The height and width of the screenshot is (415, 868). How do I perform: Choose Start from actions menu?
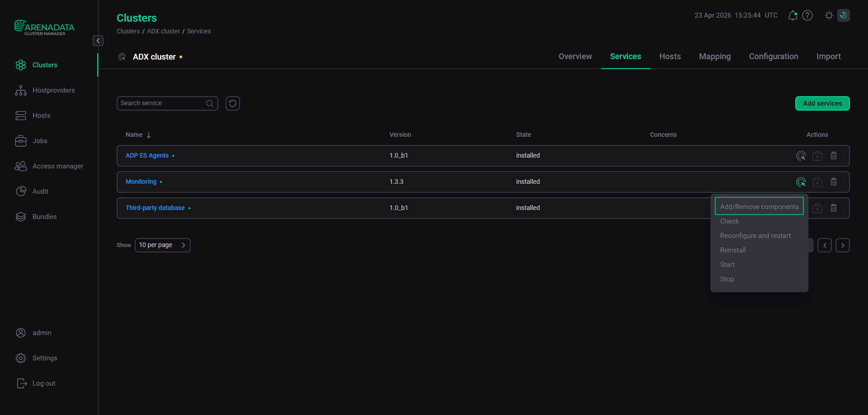(x=759, y=265)
